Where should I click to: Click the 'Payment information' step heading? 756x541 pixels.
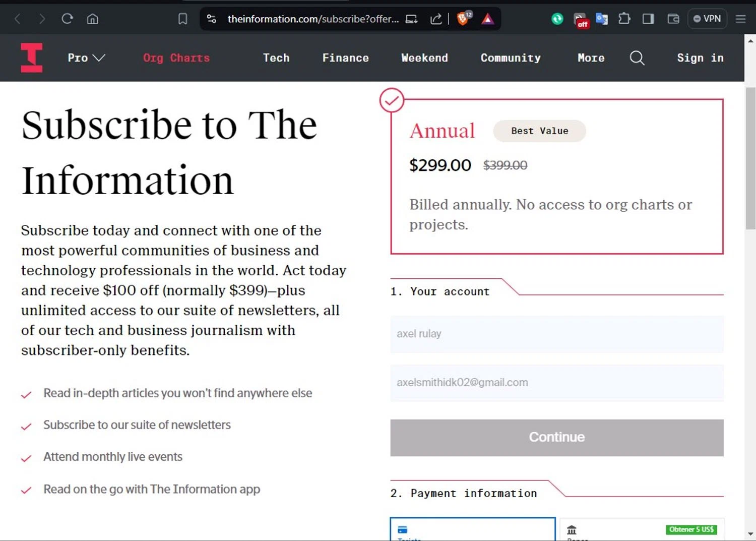464,493
